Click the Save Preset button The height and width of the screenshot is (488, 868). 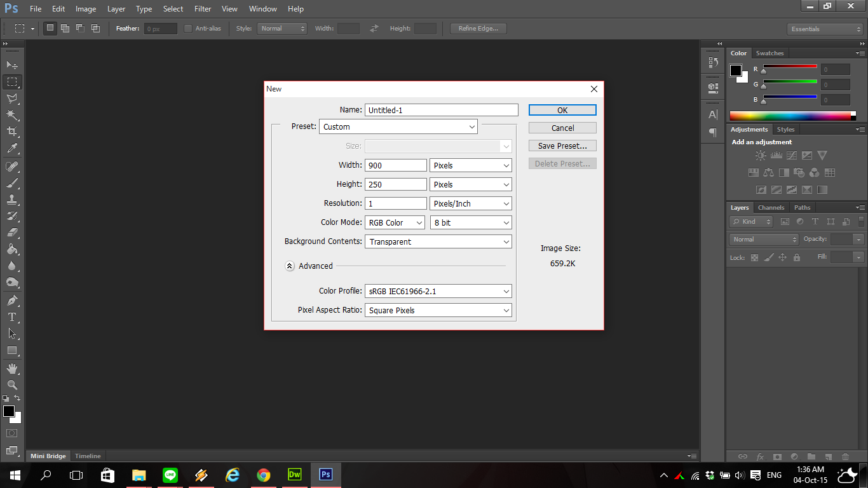point(562,146)
